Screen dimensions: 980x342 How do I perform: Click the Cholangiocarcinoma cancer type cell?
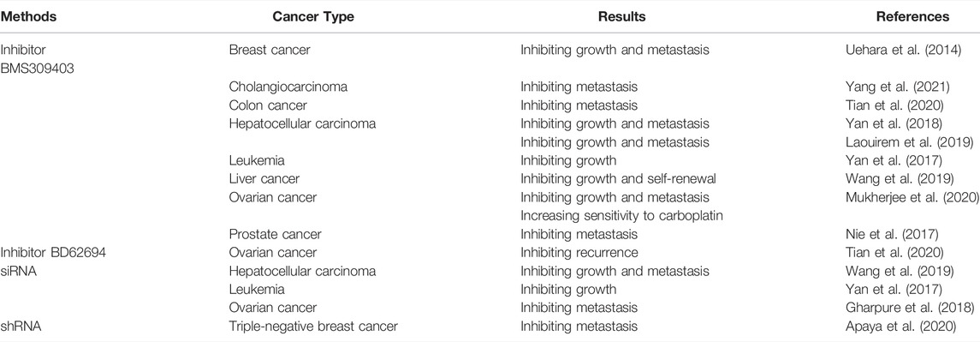(x=288, y=87)
